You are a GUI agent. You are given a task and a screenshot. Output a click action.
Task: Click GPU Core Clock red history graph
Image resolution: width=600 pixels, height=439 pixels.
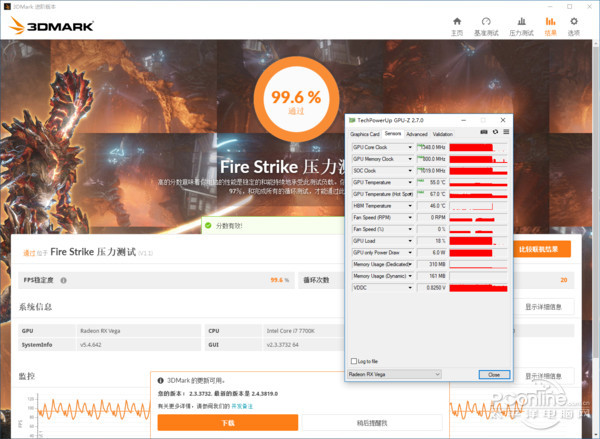[x=478, y=147]
